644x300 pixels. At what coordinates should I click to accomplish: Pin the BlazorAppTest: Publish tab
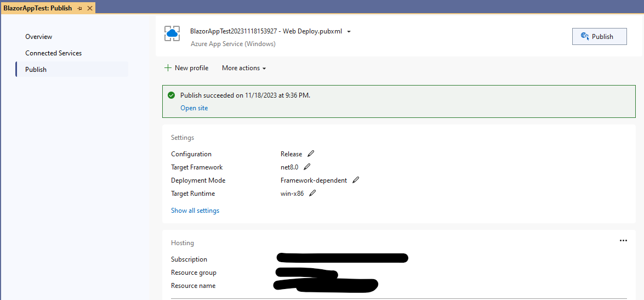click(x=79, y=8)
